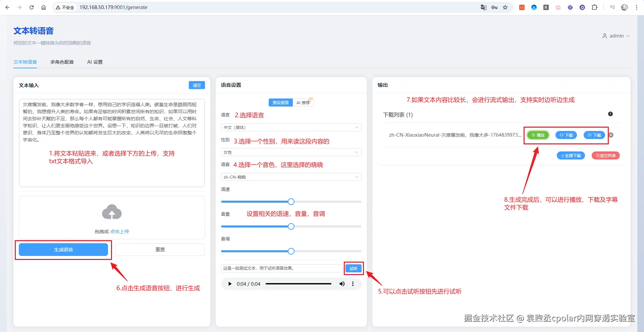Open the 语言 dropdown showing 中文 (简体)

[x=291, y=127]
